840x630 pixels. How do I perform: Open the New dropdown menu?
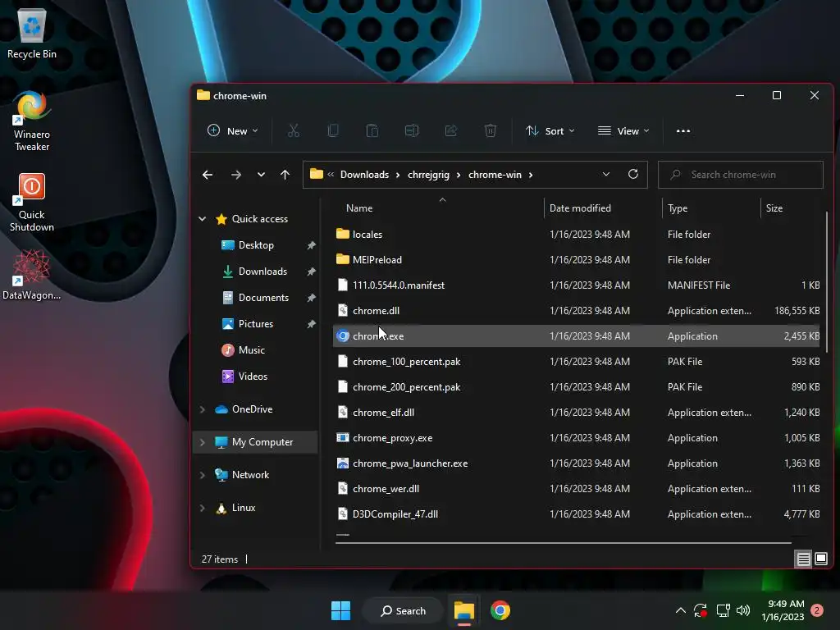click(x=233, y=130)
